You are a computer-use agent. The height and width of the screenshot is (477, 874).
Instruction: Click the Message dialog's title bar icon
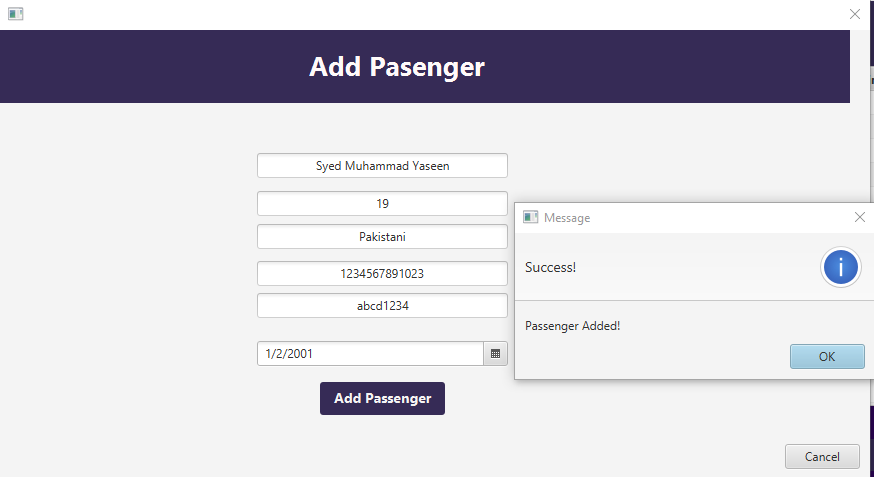pyautogui.click(x=530, y=217)
